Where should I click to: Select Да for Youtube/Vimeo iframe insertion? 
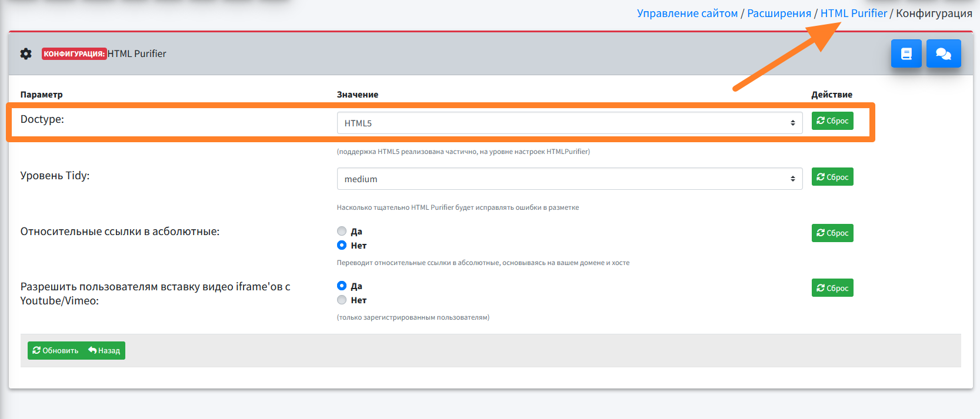point(342,286)
